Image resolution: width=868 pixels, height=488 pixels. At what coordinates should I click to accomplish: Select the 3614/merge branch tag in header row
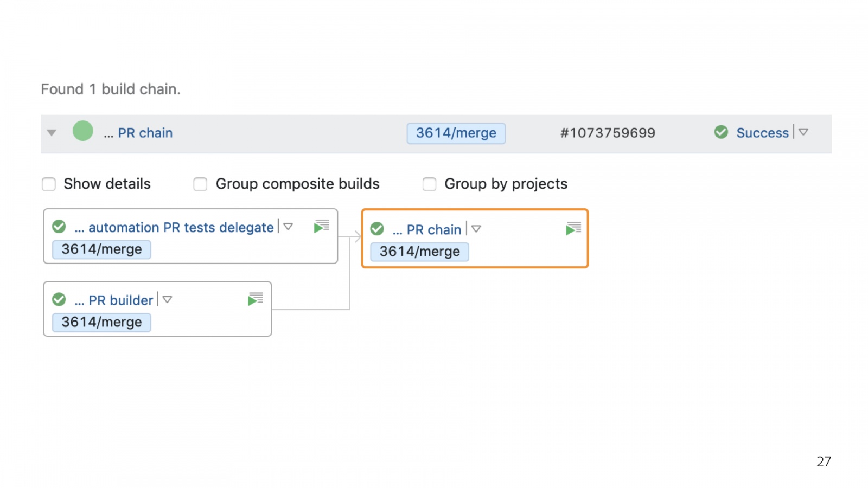tap(456, 133)
